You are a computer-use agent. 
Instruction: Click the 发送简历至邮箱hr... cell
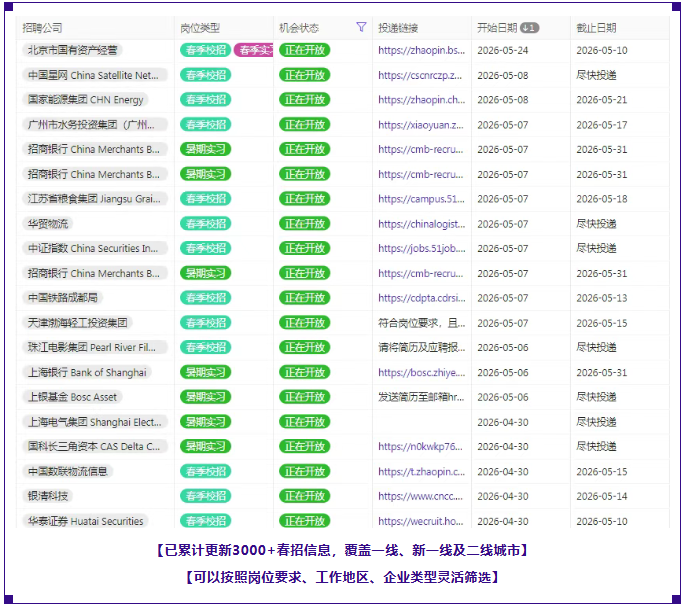tap(421, 397)
